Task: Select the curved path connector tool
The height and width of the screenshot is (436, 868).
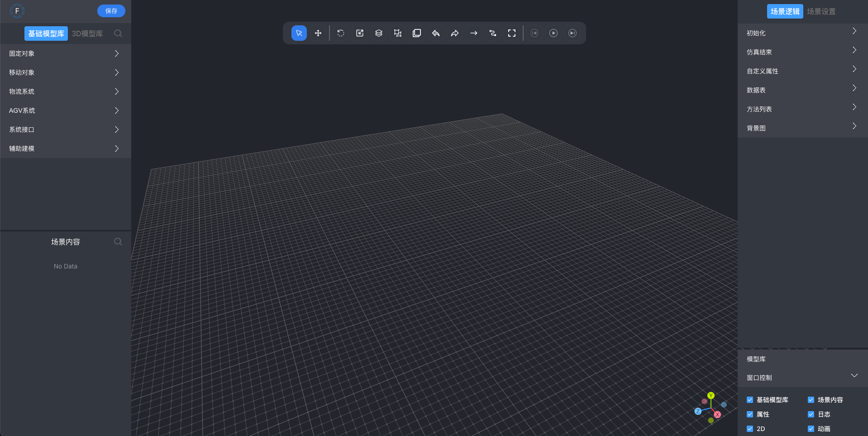Action: (x=493, y=33)
